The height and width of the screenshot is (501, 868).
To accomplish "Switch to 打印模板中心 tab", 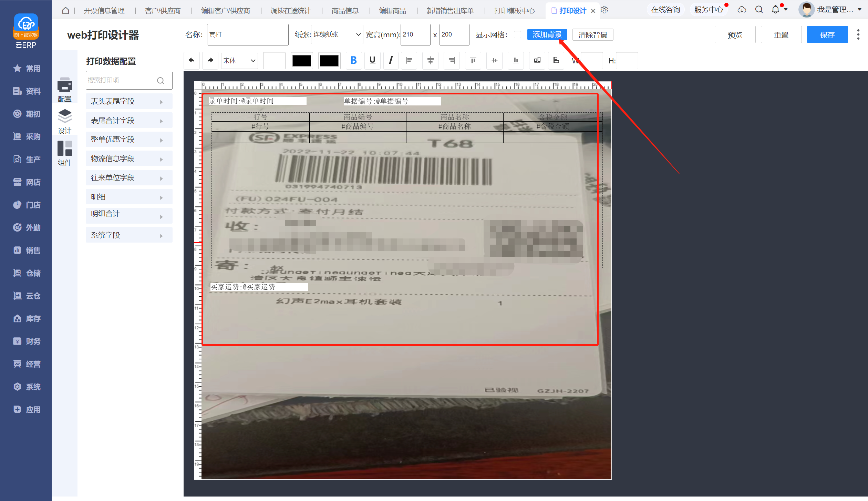I will point(515,11).
